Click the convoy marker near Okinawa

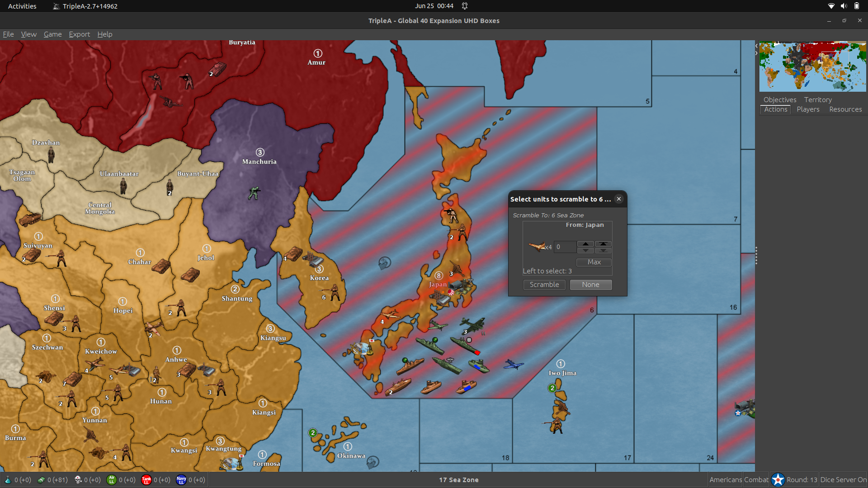pyautogui.click(x=373, y=462)
